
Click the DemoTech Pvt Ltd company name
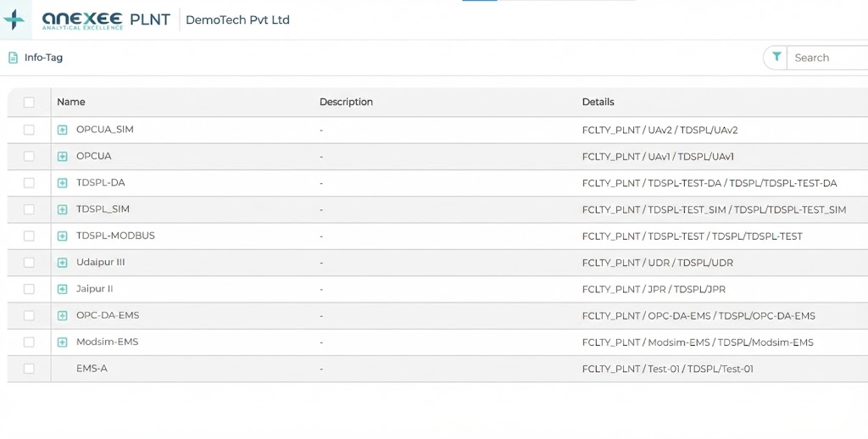237,20
